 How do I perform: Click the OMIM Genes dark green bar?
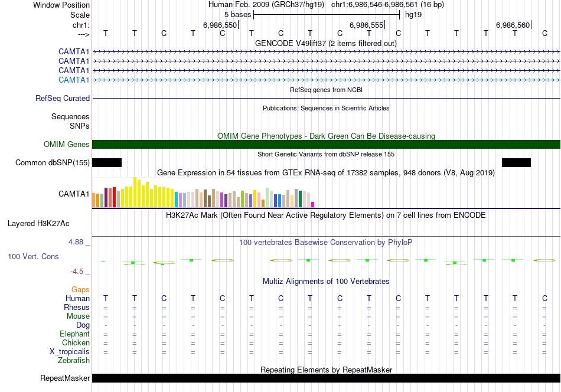(326, 144)
